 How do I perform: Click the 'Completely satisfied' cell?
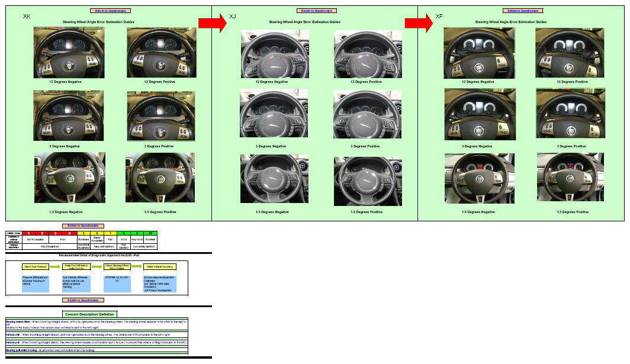(x=144, y=247)
